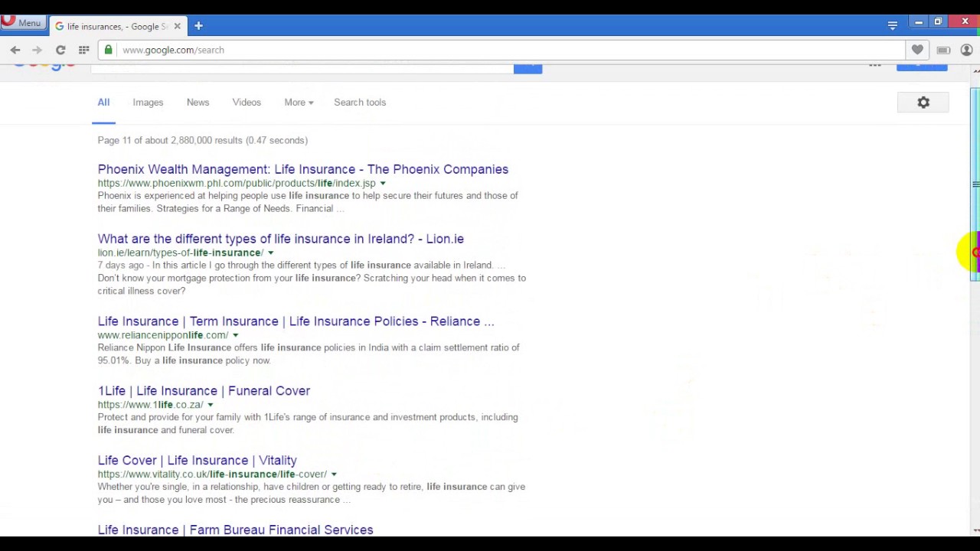Click the battery saver icon in toolbar
The image size is (980, 551).
pyautogui.click(x=943, y=50)
